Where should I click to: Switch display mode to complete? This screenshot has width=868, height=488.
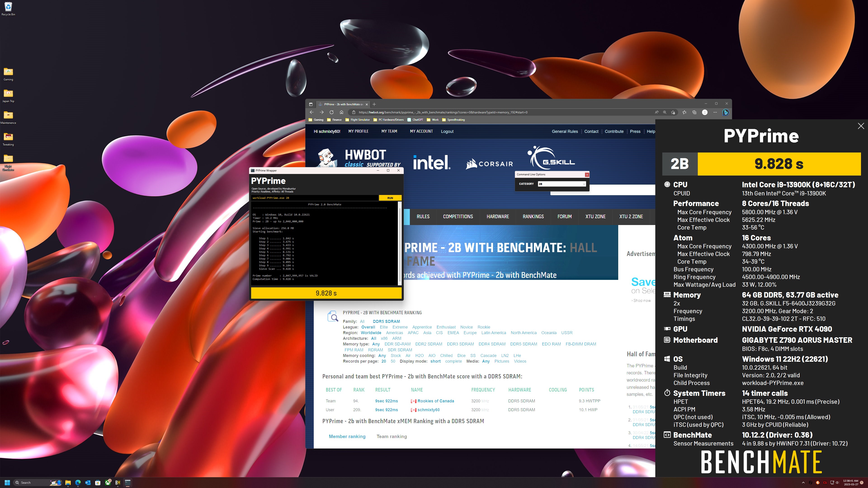pyautogui.click(x=453, y=361)
